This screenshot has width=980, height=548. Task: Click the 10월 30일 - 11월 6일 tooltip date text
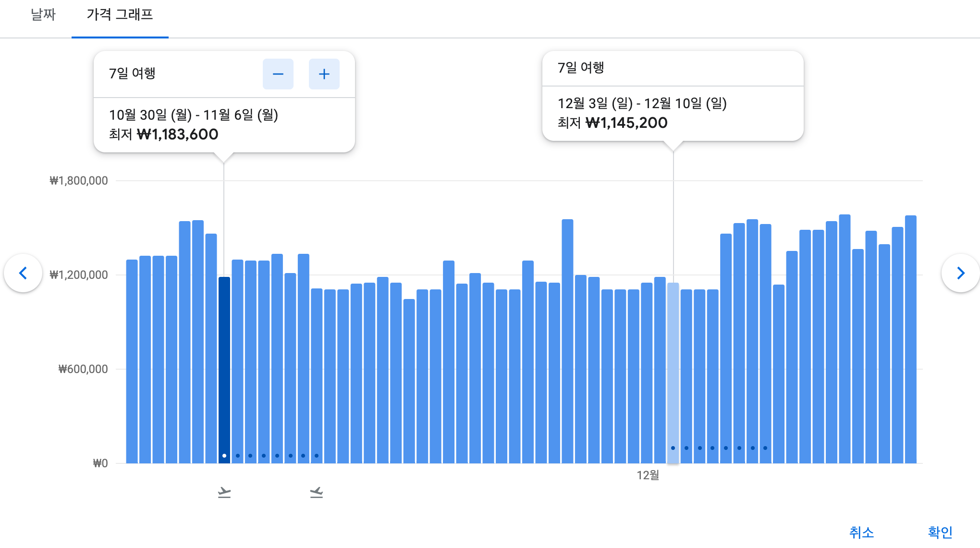click(x=194, y=115)
